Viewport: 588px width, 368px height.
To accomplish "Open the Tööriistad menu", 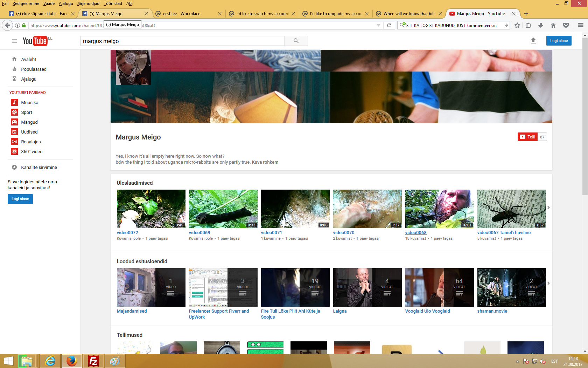I will point(113,4).
